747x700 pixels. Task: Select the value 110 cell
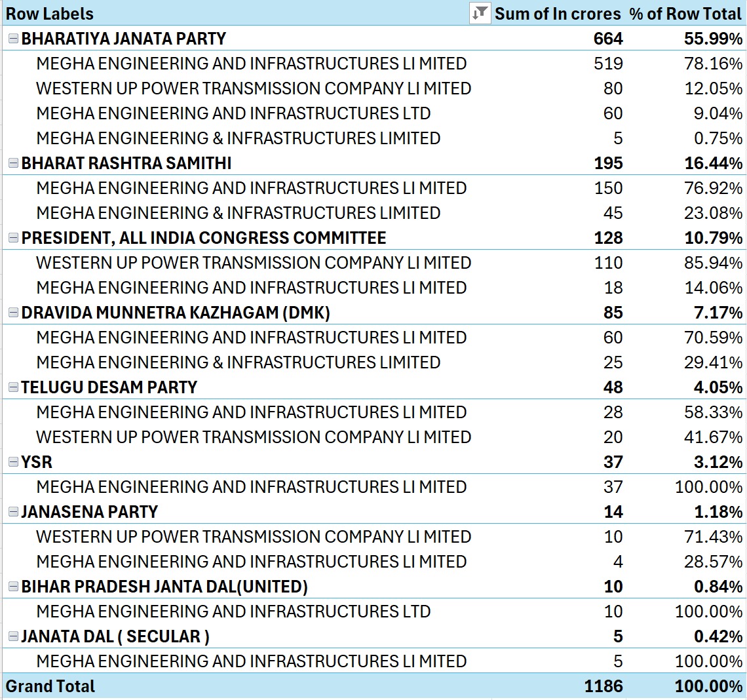click(608, 263)
